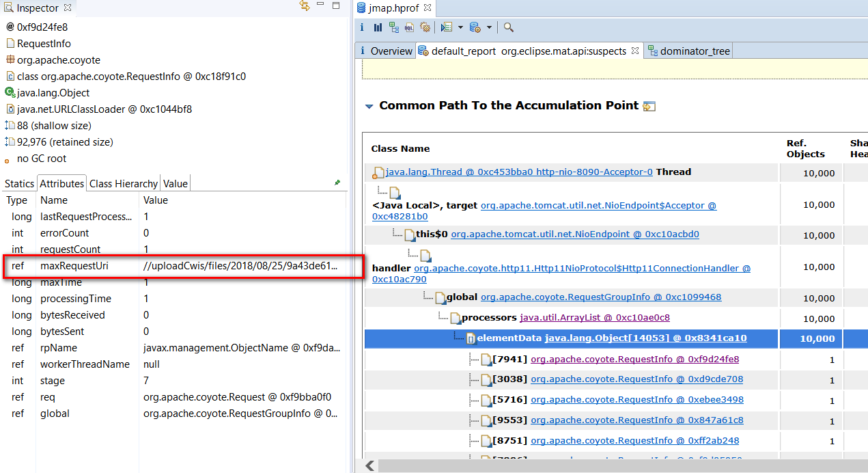
Task: Click the horizontal scrollbar left arrow
Action: click(x=369, y=465)
